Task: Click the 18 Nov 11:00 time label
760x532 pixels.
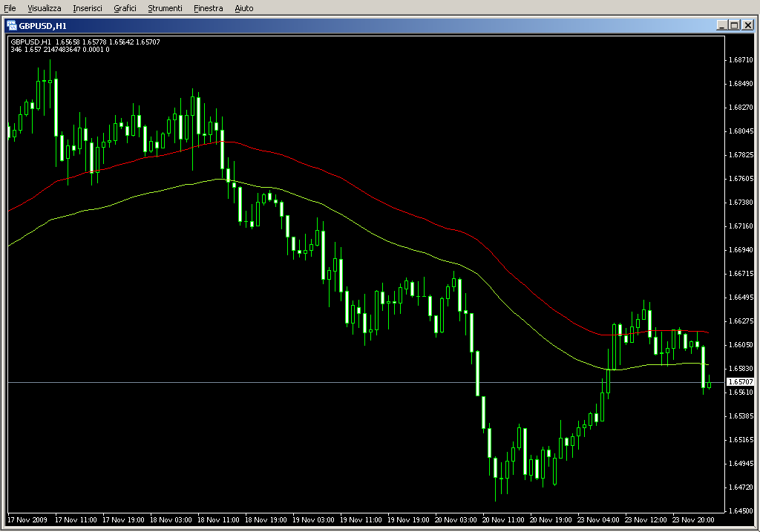Action: tap(218, 520)
